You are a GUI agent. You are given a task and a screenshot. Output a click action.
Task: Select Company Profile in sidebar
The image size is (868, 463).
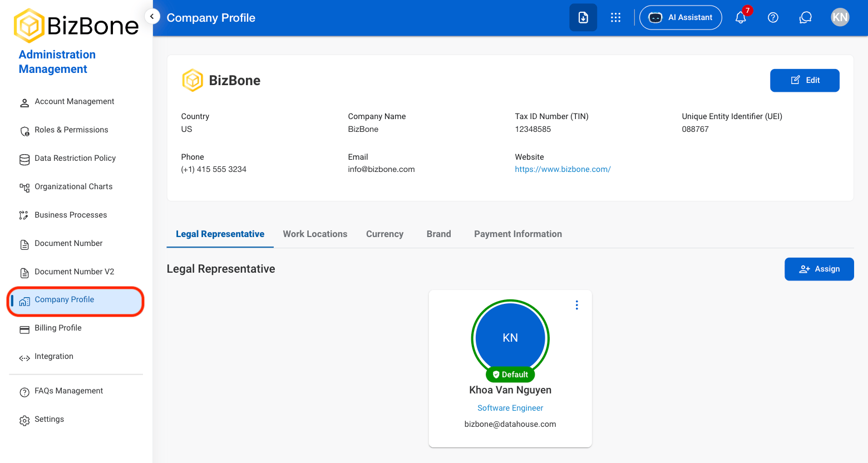click(76, 301)
